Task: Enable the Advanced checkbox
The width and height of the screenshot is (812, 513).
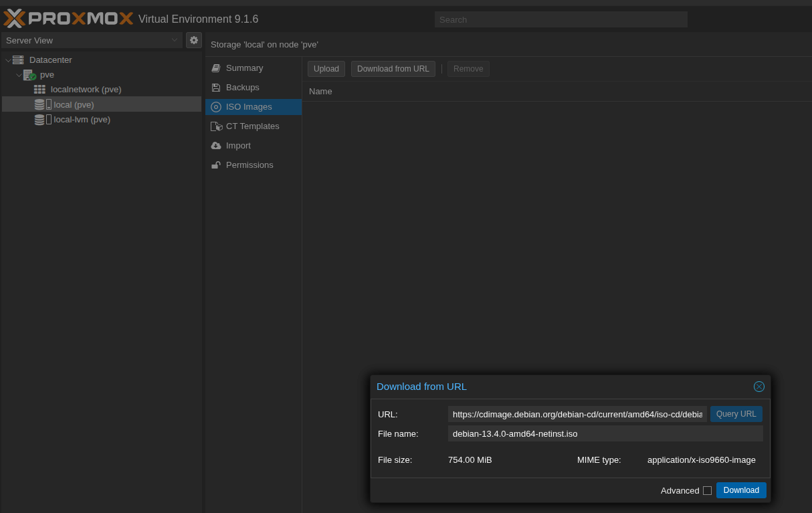Action: point(707,491)
